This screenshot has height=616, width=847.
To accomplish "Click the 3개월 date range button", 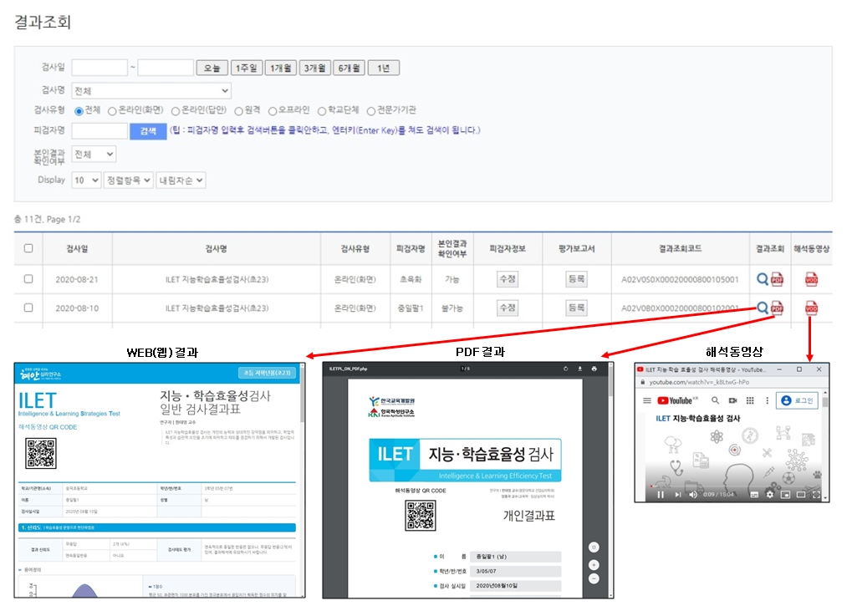I will [315, 68].
